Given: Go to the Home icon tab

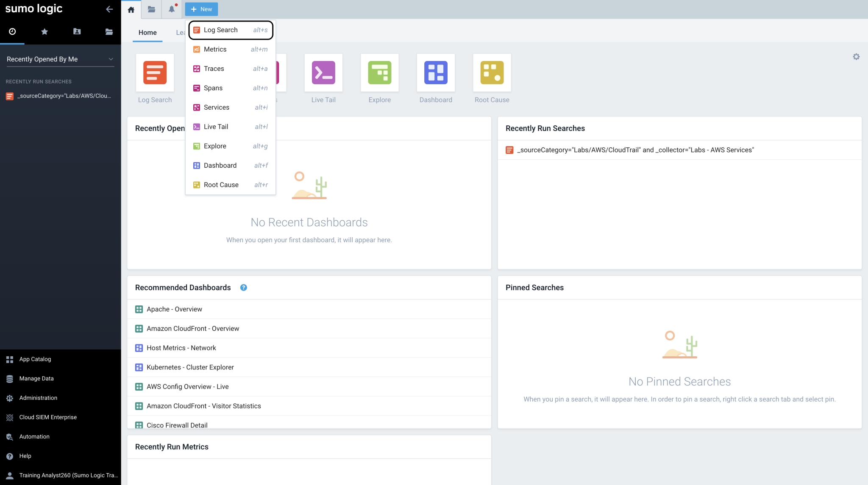Looking at the screenshot, I should point(131,9).
